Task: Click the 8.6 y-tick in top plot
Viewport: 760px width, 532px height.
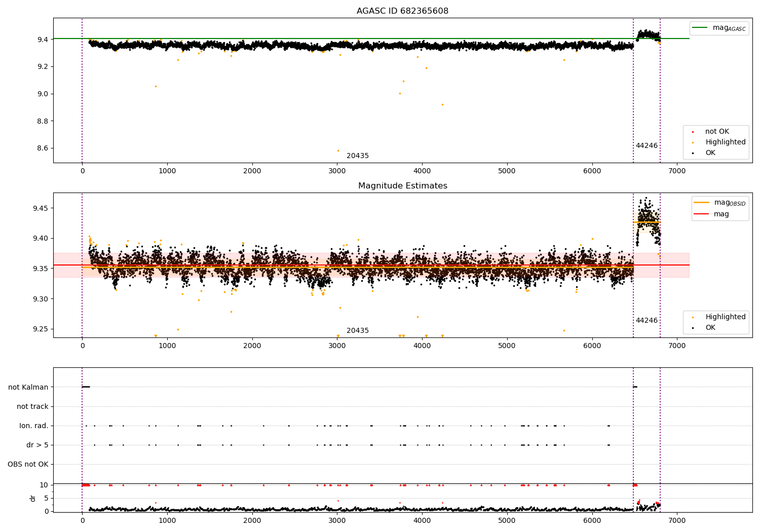Action: [x=43, y=148]
